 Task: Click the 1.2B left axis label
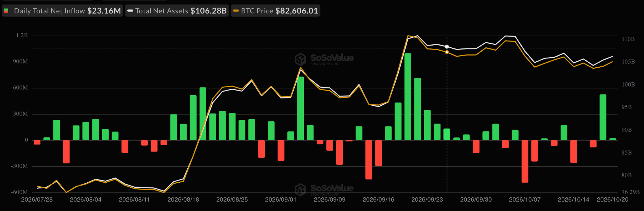click(x=22, y=35)
